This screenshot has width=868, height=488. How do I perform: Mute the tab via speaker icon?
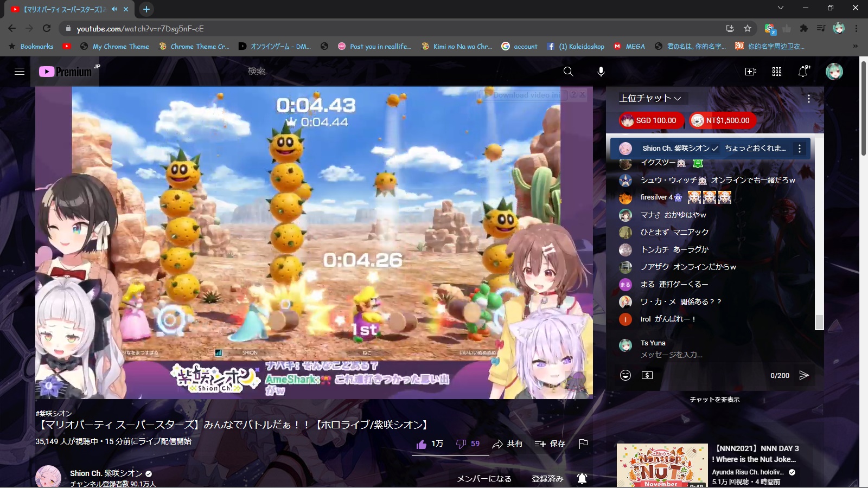pos(114,9)
